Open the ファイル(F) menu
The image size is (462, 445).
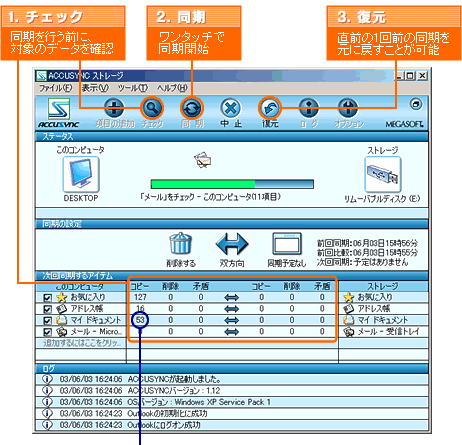(x=56, y=88)
